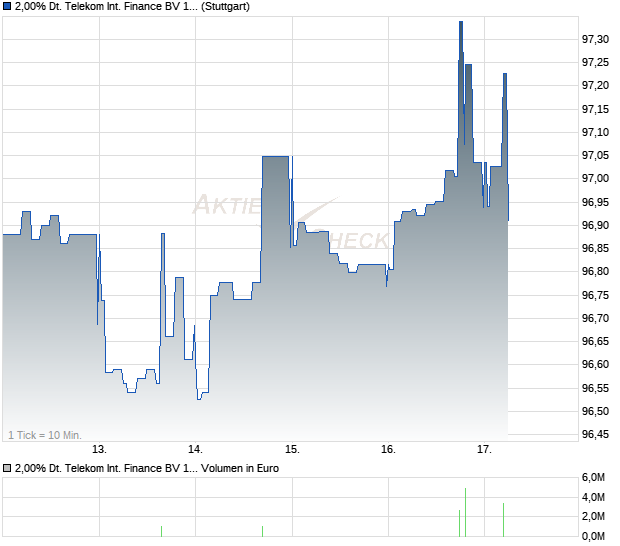Click the 96,45 price axis label
The image size is (620, 546).
[594, 434]
